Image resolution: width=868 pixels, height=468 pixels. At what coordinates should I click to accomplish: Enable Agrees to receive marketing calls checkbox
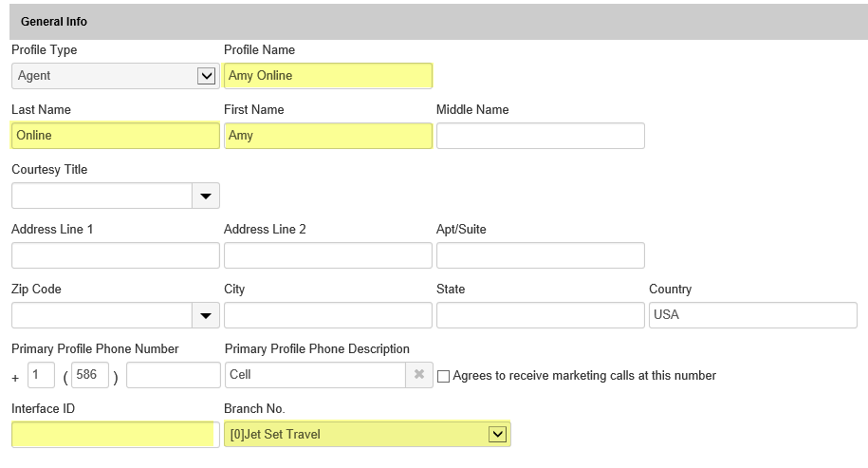click(443, 376)
